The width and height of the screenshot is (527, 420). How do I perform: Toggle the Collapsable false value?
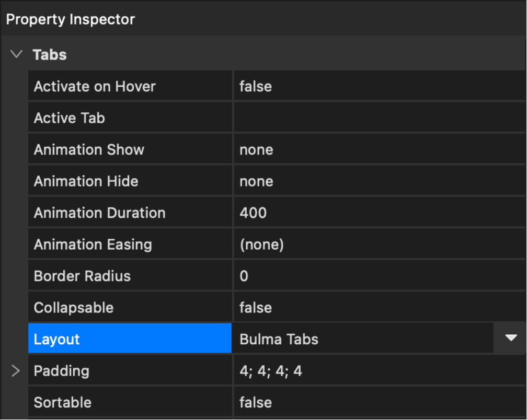[256, 308]
